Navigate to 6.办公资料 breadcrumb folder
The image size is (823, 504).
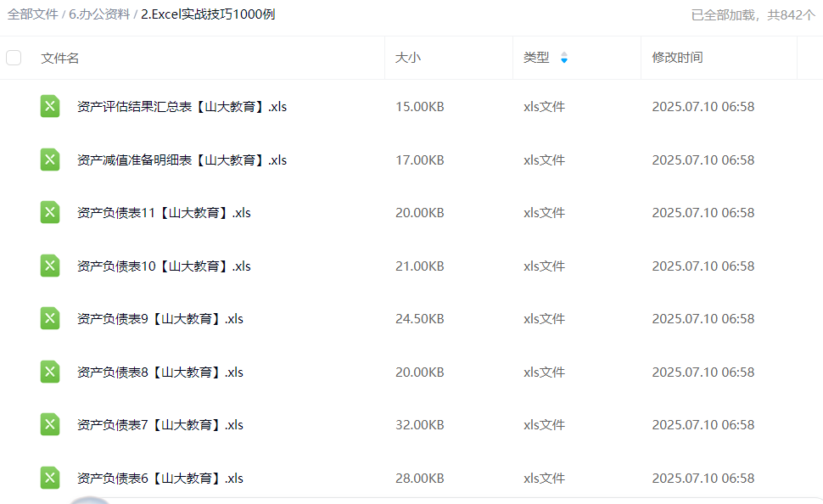(x=99, y=14)
